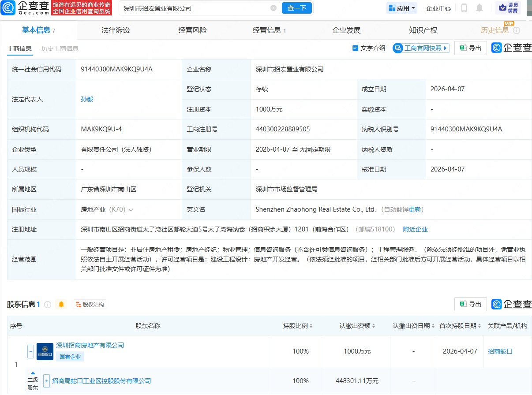Click the mobile app icon in top bar
The height and width of the screenshot is (395, 532).
(x=464, y=8)
